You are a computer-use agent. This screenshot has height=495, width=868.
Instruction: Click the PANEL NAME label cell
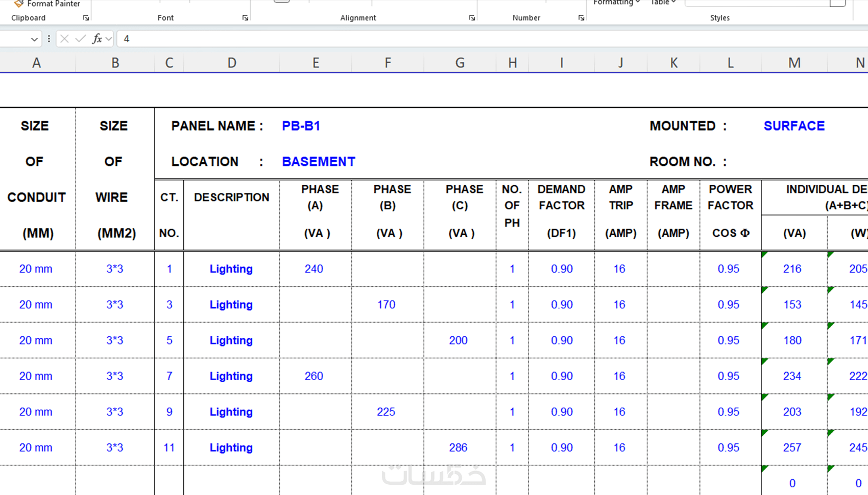(217, 126)
